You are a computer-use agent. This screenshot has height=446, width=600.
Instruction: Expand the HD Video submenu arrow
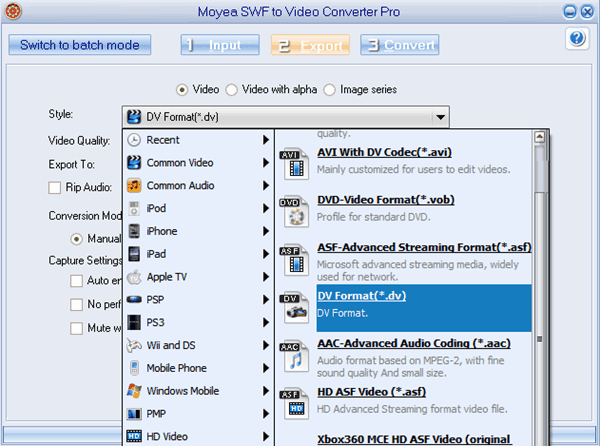click(x=266, y=436)
